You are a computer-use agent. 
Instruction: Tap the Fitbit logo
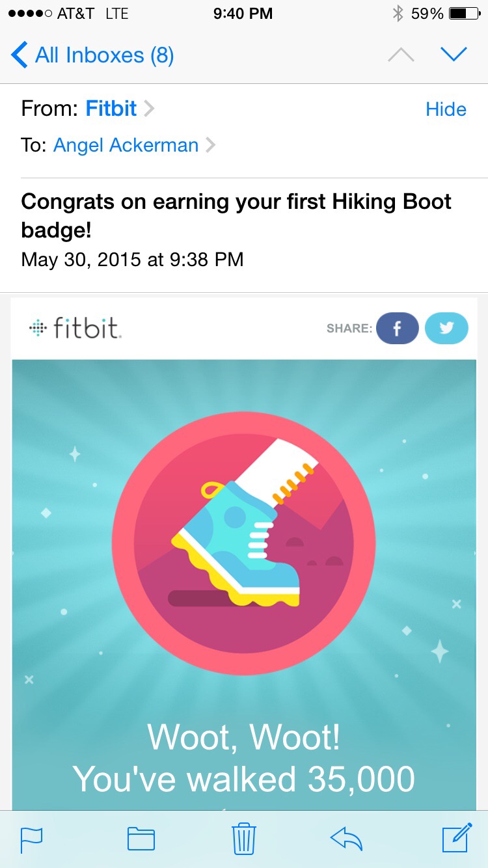75,328
